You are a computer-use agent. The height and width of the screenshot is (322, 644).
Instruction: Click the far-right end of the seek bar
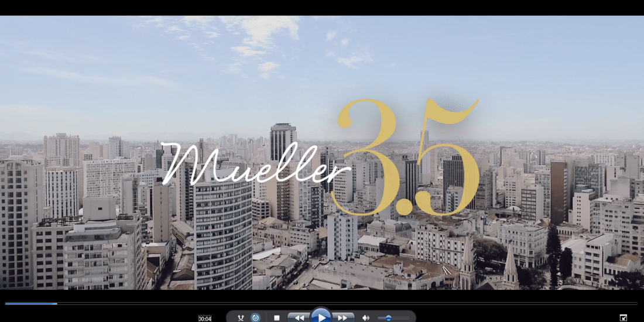coord(636,304)
